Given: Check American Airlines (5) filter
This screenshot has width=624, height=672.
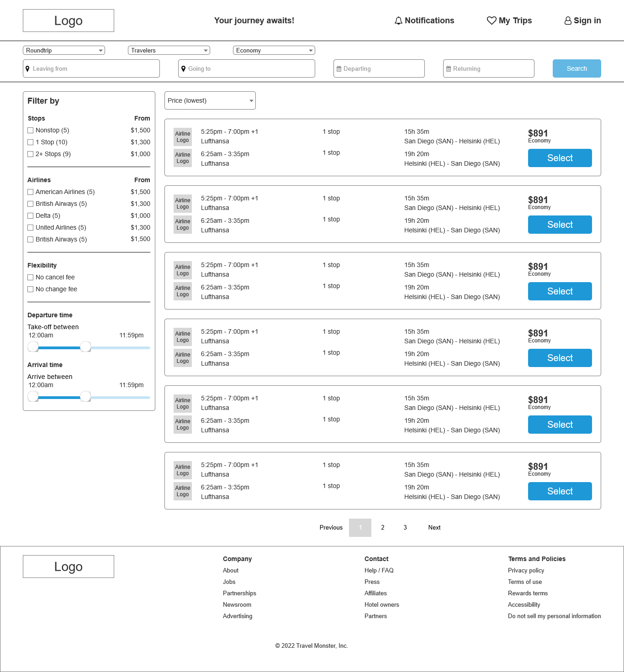Looking at the screenshot, I should tap(31, 192).
